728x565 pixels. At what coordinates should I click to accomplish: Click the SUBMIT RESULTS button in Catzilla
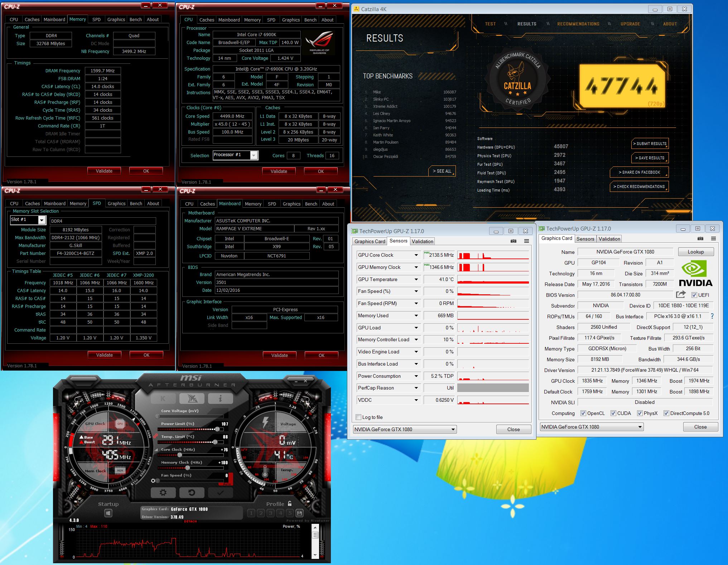point(650,144)
